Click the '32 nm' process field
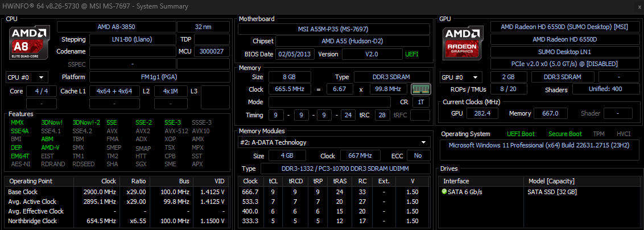 (203, 27)
